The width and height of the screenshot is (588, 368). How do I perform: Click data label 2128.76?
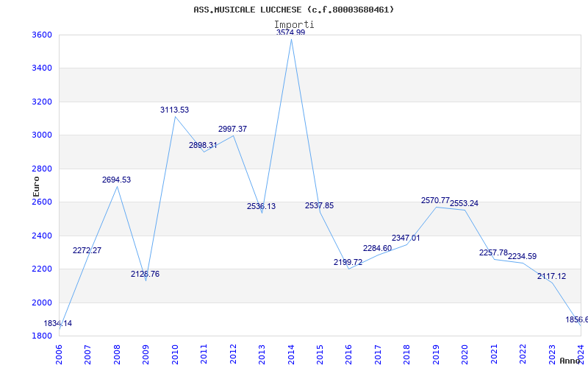145,274
